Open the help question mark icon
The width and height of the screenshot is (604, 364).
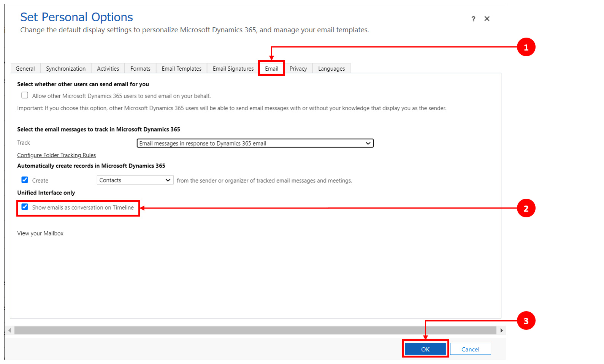click(473, 19)
